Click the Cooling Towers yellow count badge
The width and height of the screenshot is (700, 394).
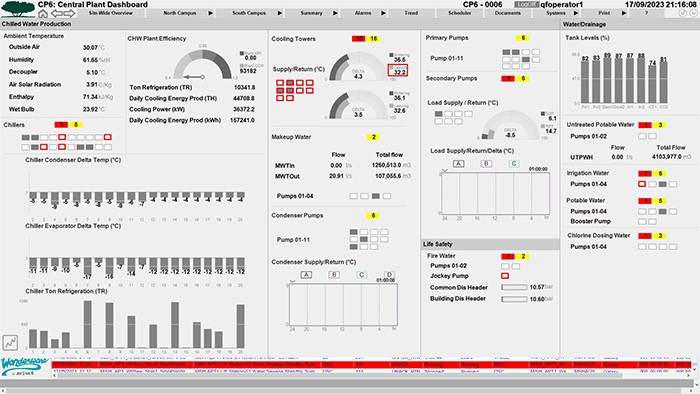[374, 39]
